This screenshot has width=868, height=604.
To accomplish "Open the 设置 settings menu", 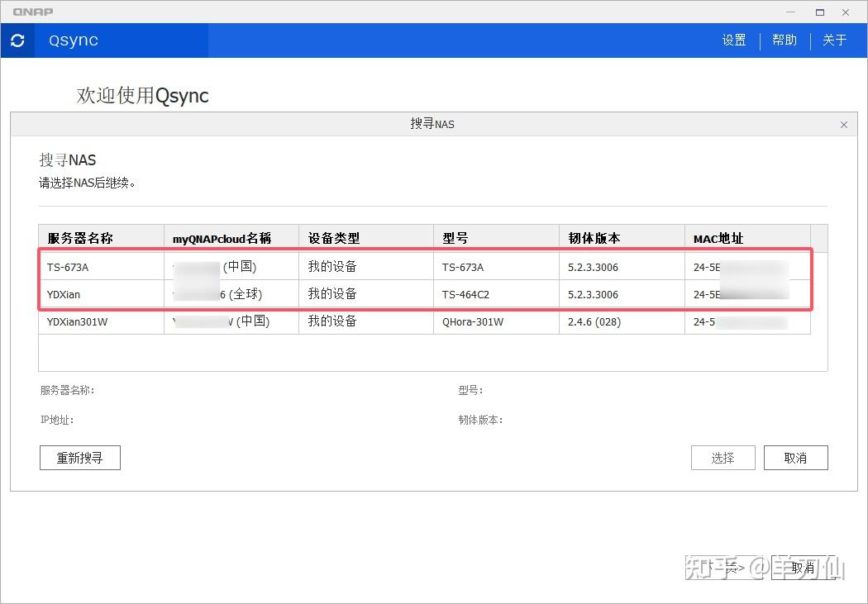I will [733, 40].
